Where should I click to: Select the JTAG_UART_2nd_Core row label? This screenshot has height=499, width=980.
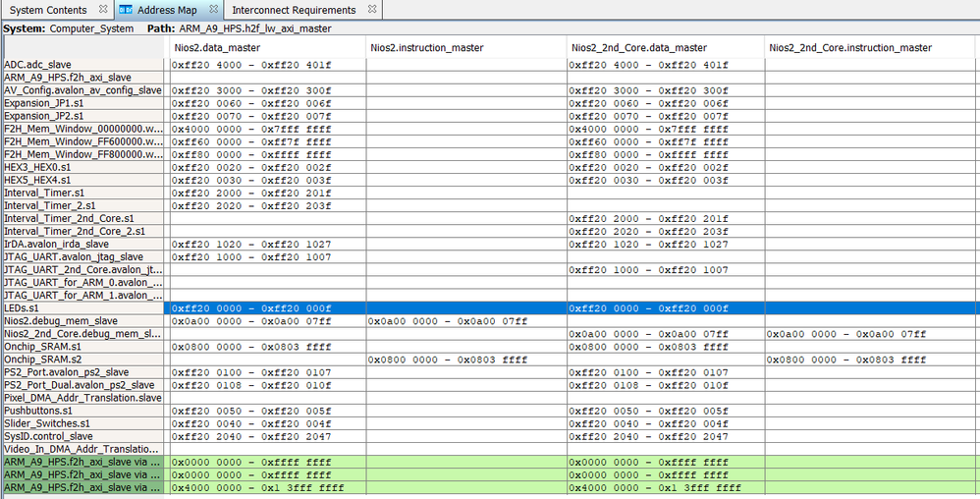pyautogui.click(x=83, y=269)
